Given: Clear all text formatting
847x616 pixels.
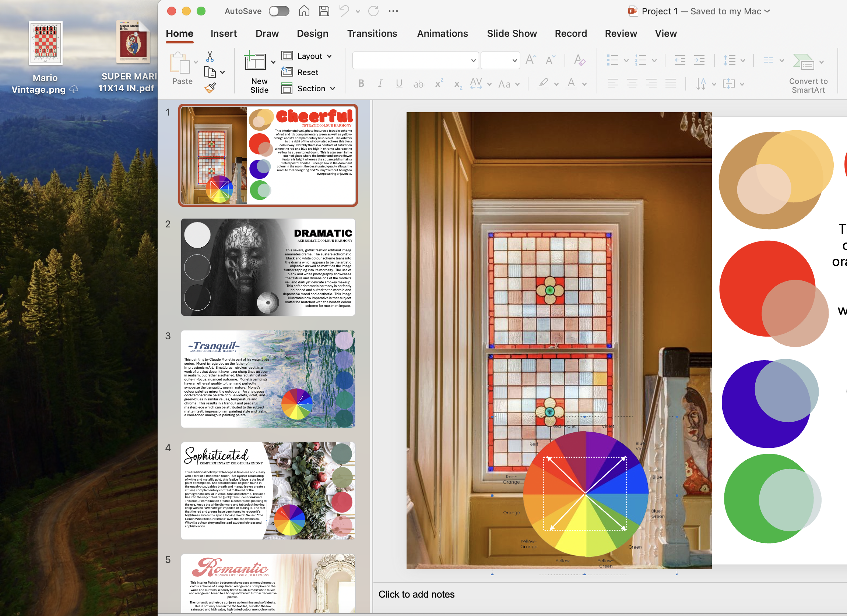Looking at the screenshot, I should [x=579, y=60].
